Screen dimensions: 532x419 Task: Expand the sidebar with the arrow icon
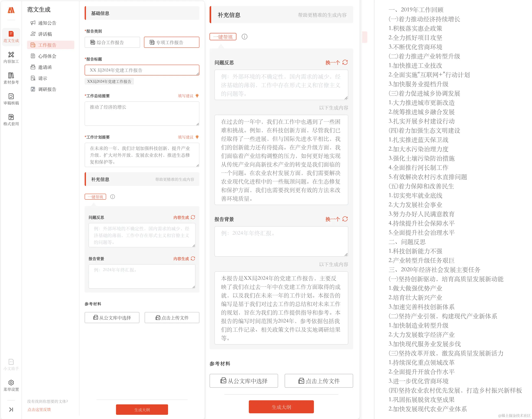11,409
